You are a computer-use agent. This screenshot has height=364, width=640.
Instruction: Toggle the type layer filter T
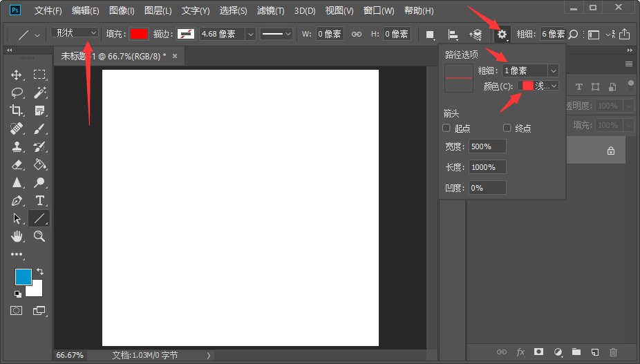point(578,86)
